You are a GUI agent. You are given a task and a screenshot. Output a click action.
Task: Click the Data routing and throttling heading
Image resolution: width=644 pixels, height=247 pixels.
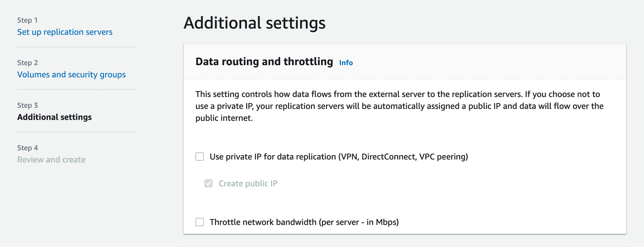pyautogui.click(x=264, y=62)
